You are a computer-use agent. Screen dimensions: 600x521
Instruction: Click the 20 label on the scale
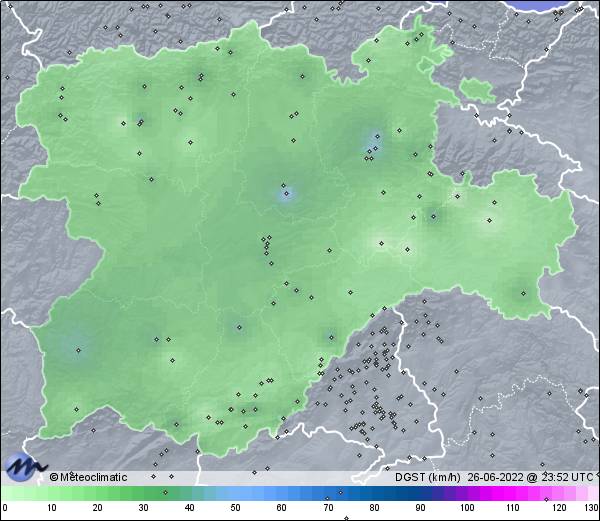point(98,508)
